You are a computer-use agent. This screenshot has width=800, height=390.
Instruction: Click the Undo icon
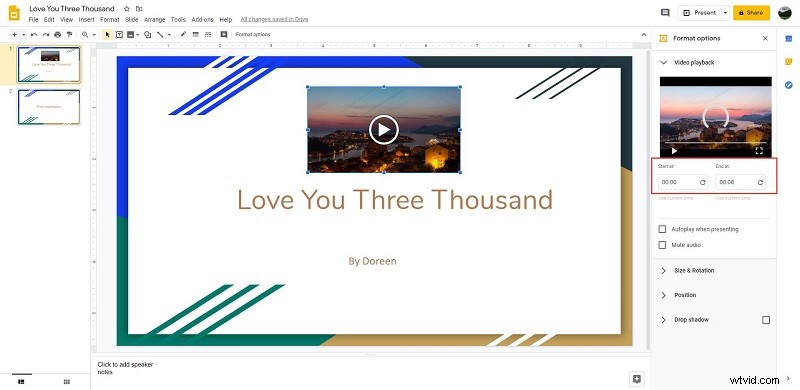click(34, 35)
